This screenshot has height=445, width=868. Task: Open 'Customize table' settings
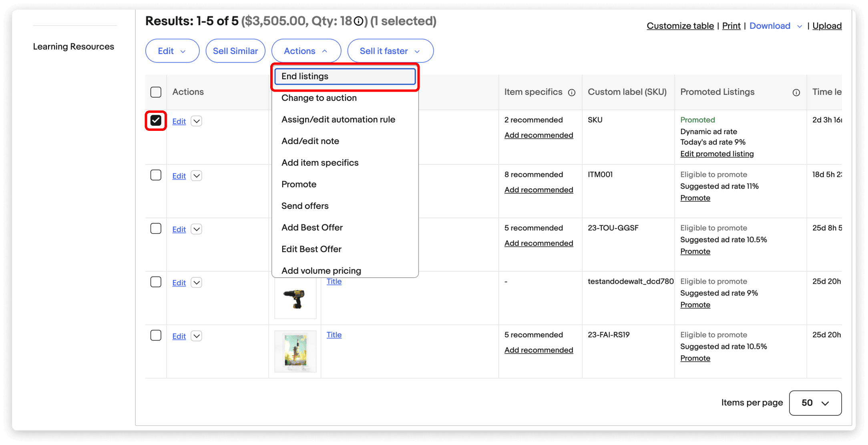point(680,26)
